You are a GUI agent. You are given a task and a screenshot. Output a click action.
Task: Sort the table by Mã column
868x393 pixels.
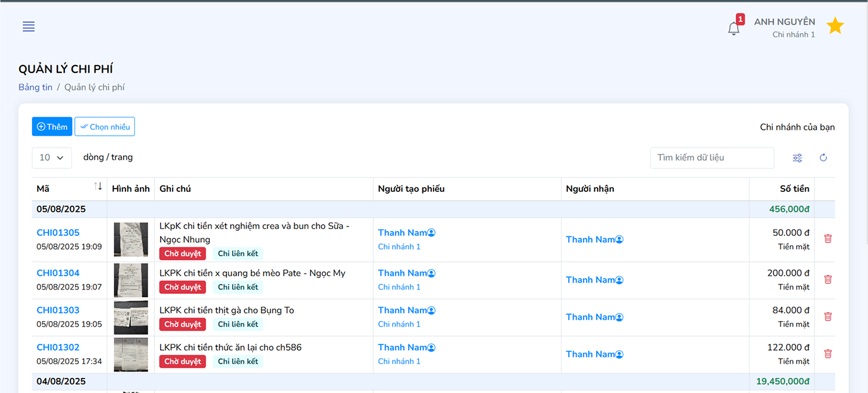tap(98, 187)
